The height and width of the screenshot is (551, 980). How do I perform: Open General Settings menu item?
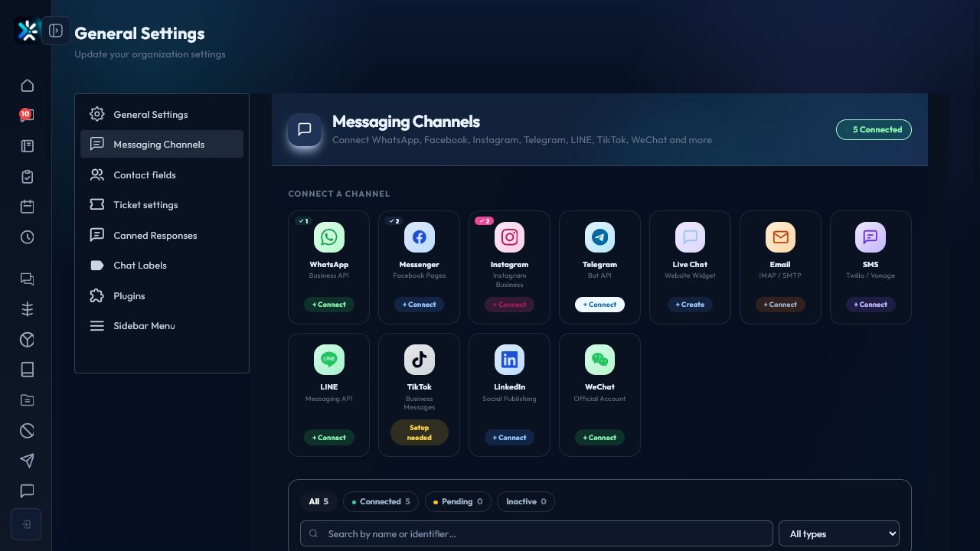pos(162,114)
